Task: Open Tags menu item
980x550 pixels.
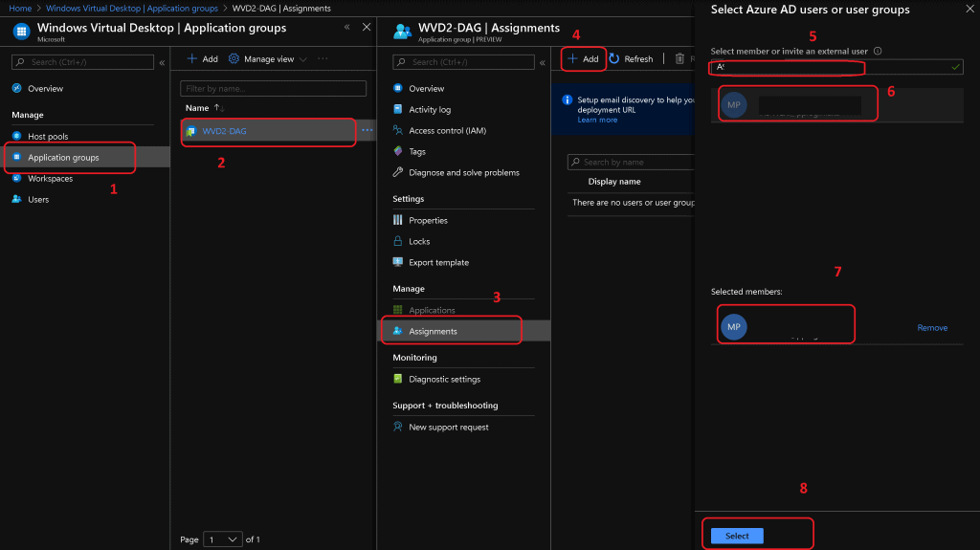Action: pos(417,152)
